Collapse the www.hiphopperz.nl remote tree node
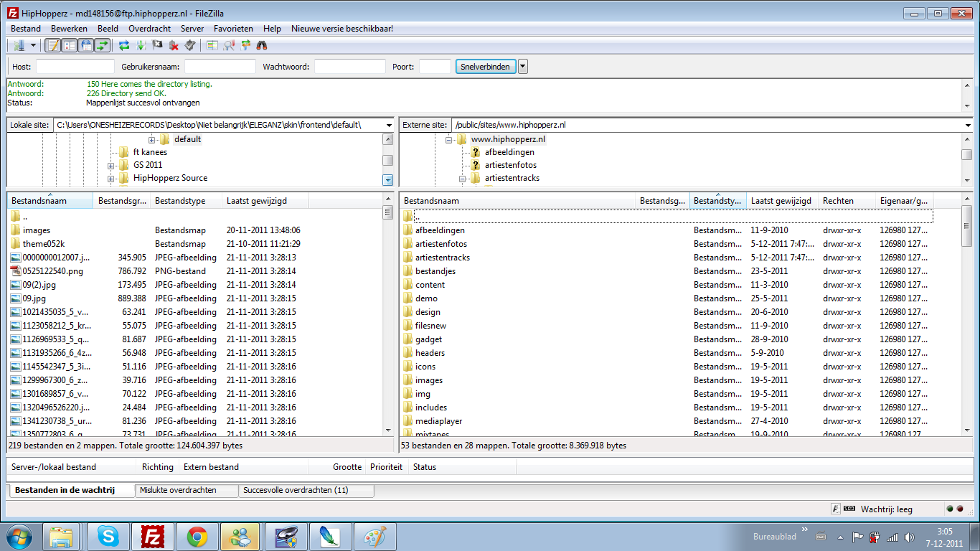Screen dimensions: 980x551 (x=449, y=139)
